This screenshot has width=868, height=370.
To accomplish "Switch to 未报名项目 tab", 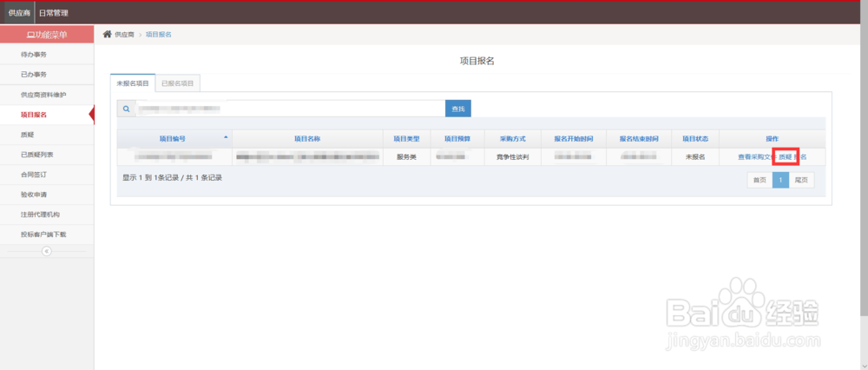I will (x=132, y=83).
